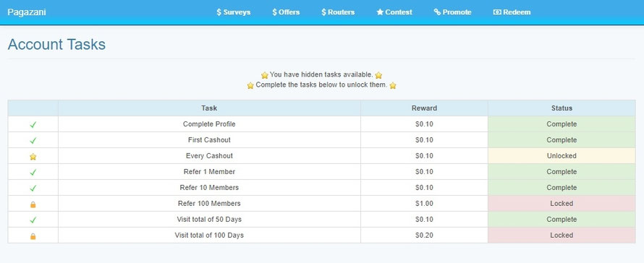Image resolution: width=644 pixels, height=263 pixels.
Task: Select the 'Visit total of 50 Days' cell
Action: pyautogui.click(x=209, y=220)
